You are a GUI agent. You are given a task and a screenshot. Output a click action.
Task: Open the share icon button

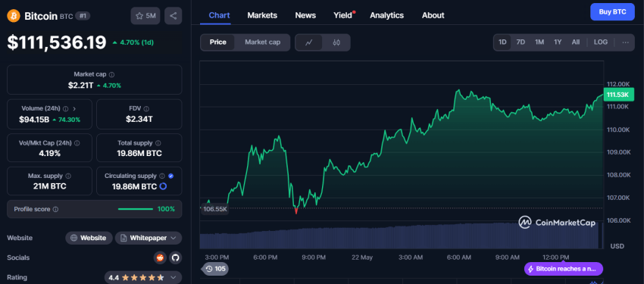coord(173,16)
